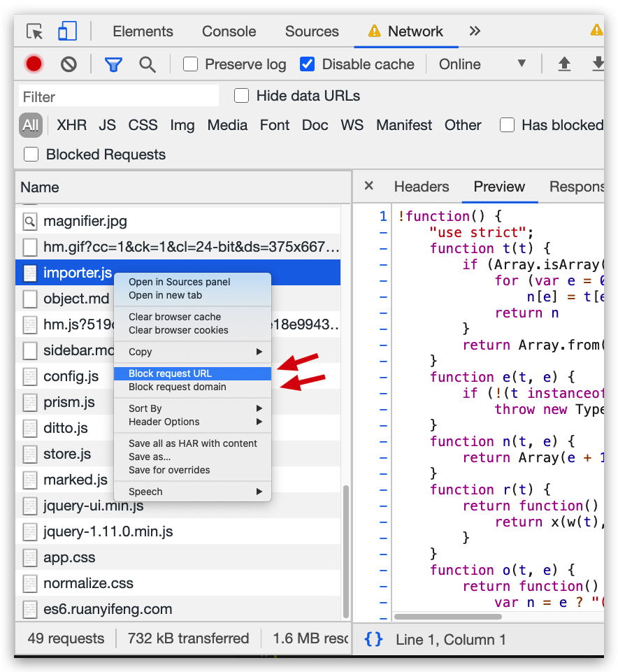Check the Hide data URLs checkbox
Viewport: 618px width, 672px height.
[x=242, y=96]
